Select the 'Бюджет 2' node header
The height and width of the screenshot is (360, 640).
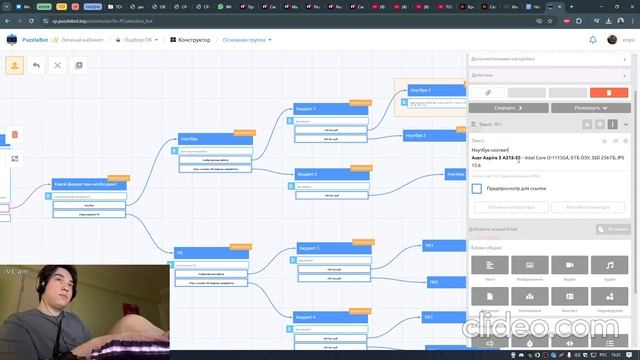click(332, 174)
